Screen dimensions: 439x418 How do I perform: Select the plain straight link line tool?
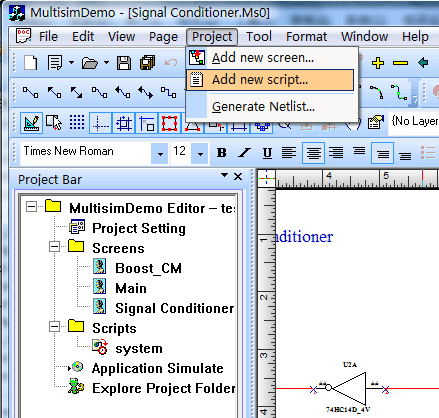[30, 92]
